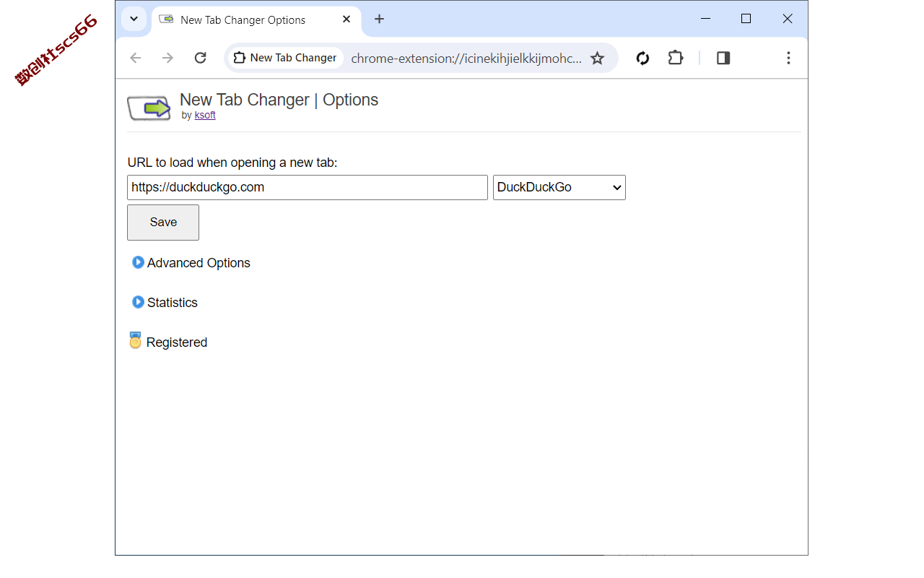Click the New Tab Changer site info chip
924x578 pixels.
(286, 58)
